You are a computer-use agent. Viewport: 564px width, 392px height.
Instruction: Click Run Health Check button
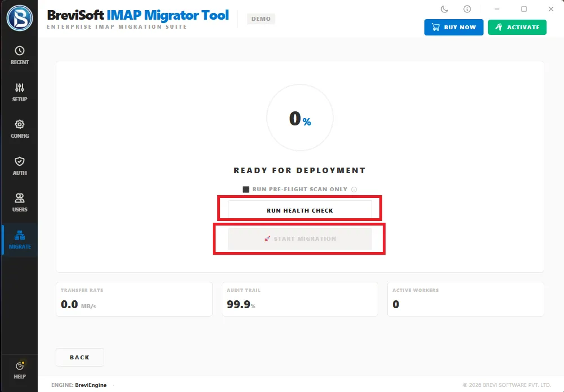tap(299, 210)
